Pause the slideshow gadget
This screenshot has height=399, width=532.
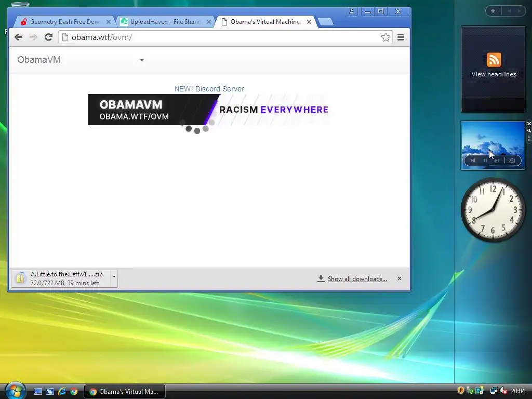[485, 161]
